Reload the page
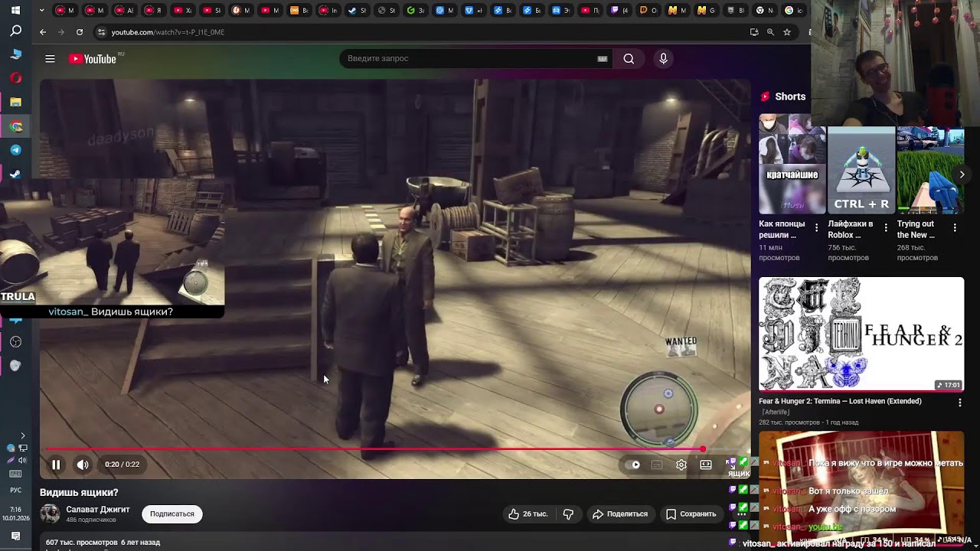 pyautogui.click(x=80, y=32)
